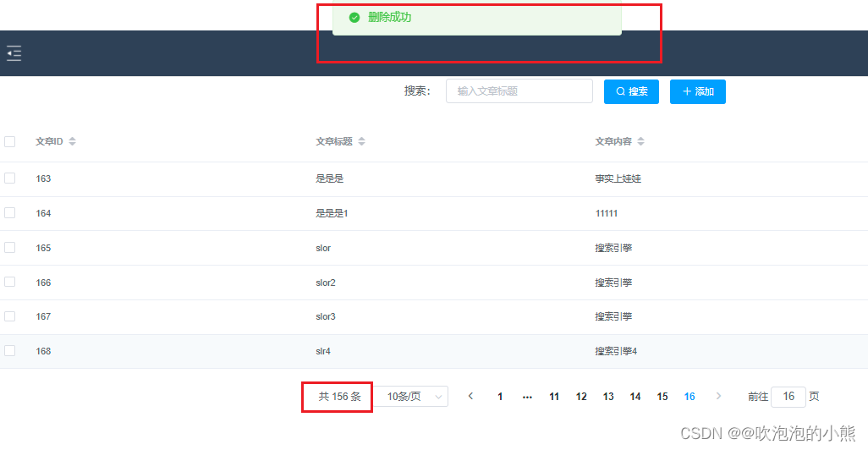This screenshot has width=868, height=450.
Task: Click the 删除成功 notification message
Action: click(390, 18)
